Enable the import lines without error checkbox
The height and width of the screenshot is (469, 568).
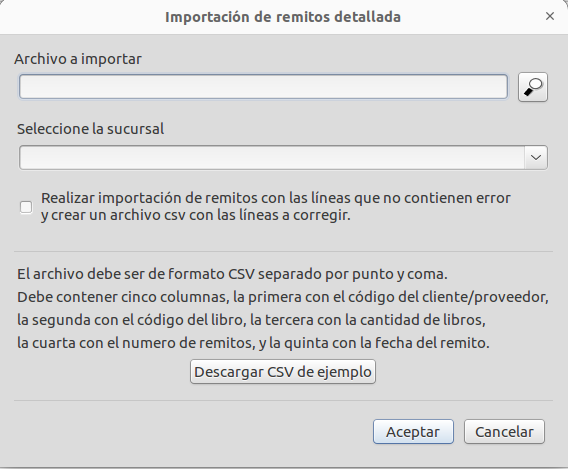coord(26,207)
